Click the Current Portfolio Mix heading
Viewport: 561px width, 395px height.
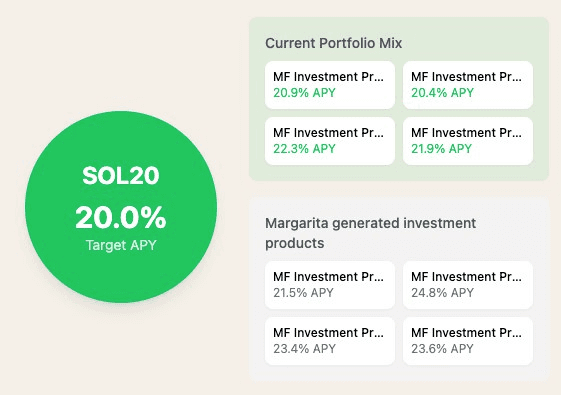tap(333, 43)
